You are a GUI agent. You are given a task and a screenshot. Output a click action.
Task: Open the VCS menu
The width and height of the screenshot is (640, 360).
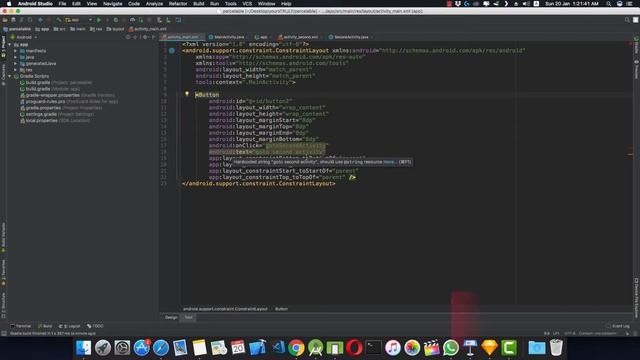pyautogui.click(x=247, y=4)
